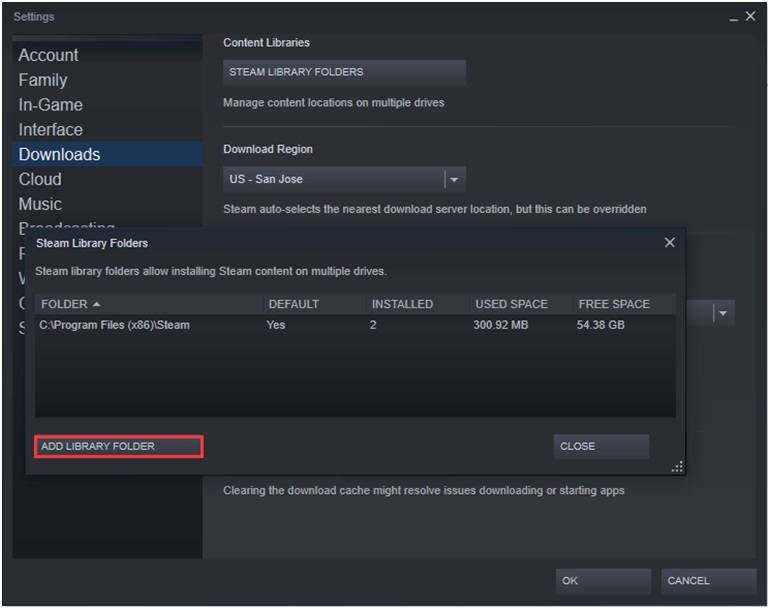Select Family in the settings sidebar

43,80
